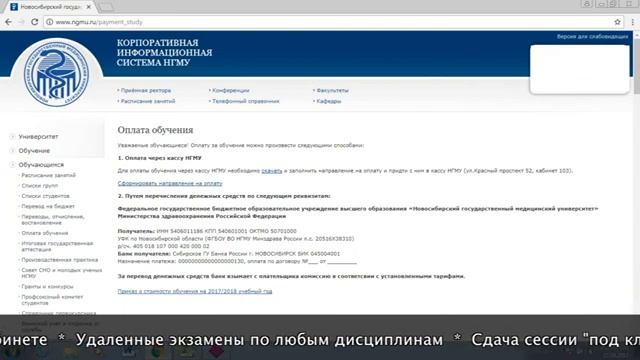The height and width of the screenshot is (360, 640).
Task: Click Сформировать направление на оплату link
Action: pyautogui.click(x=170, y=184)
